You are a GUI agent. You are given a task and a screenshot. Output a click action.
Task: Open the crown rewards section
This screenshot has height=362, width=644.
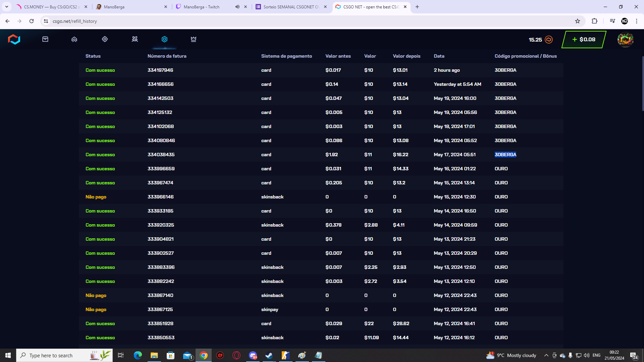(x=193, y=39)
